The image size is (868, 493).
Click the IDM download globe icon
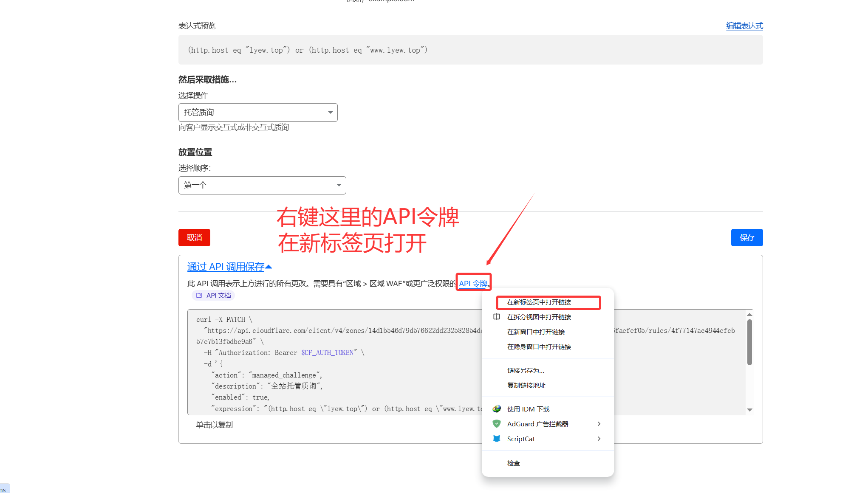pos(496,409)
